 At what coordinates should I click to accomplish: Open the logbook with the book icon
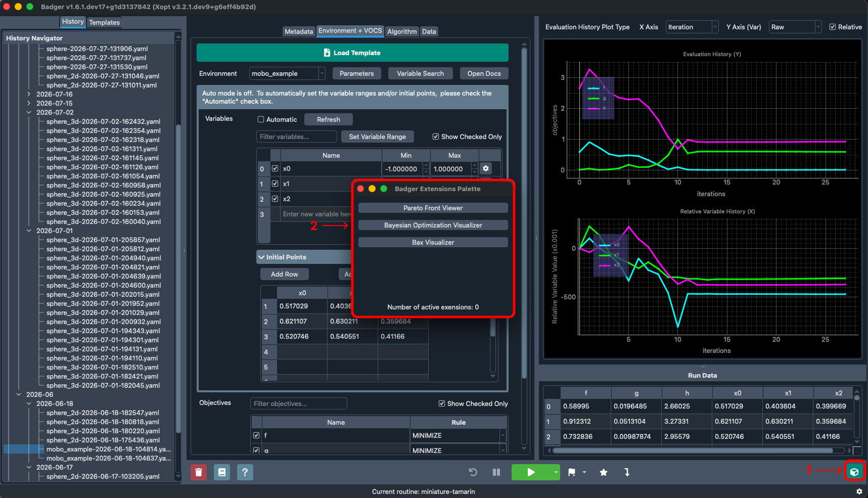[x=222, y=472]
